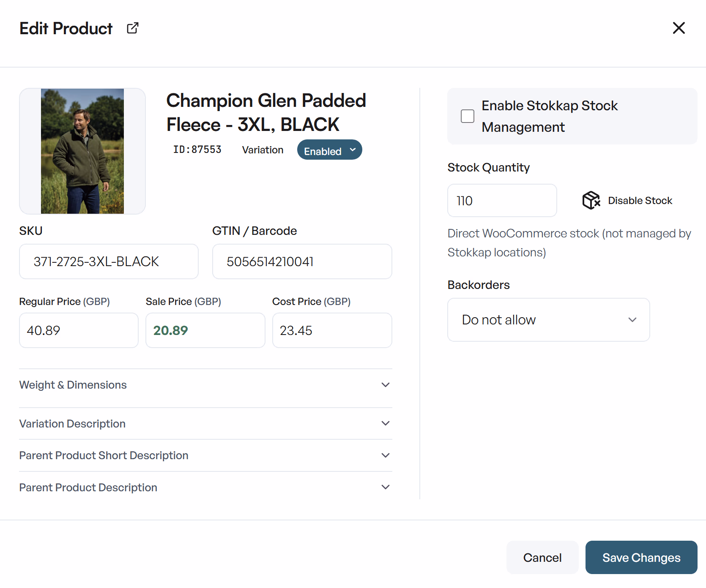The height and width of the screenshot is (588, 706).
Task: Click the Disable Stock box icon
Action: (x=591, y=200)
